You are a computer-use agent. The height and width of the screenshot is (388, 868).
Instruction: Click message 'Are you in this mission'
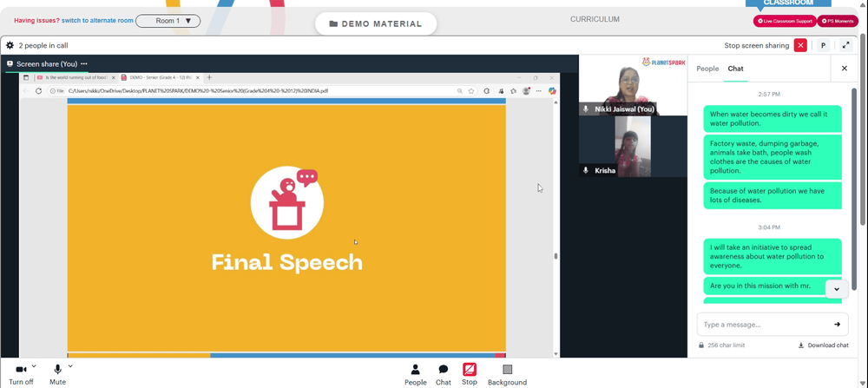pyautogui.click(x=773, y=286)
